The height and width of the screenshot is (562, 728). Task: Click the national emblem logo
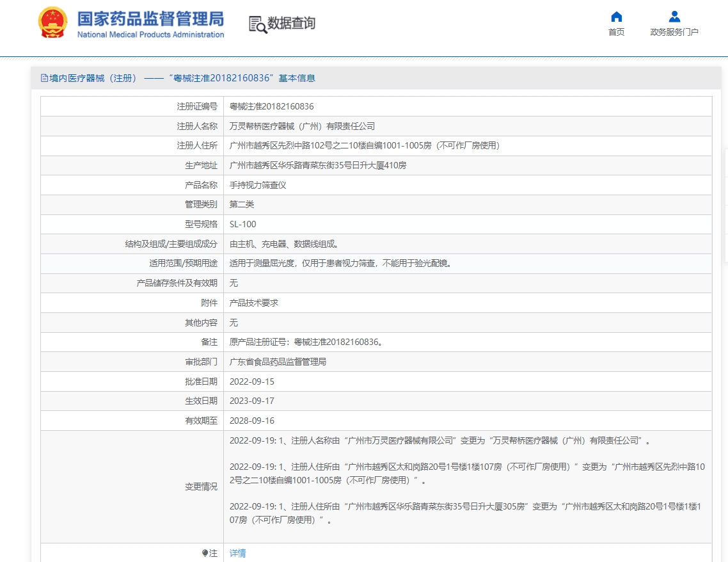(x=52, y=23)
